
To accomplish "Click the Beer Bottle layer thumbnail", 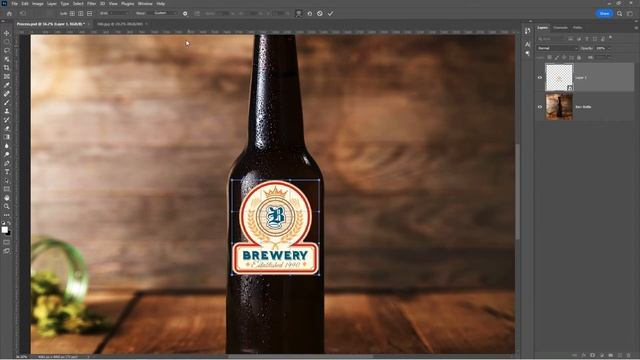I will coord(559,107).
